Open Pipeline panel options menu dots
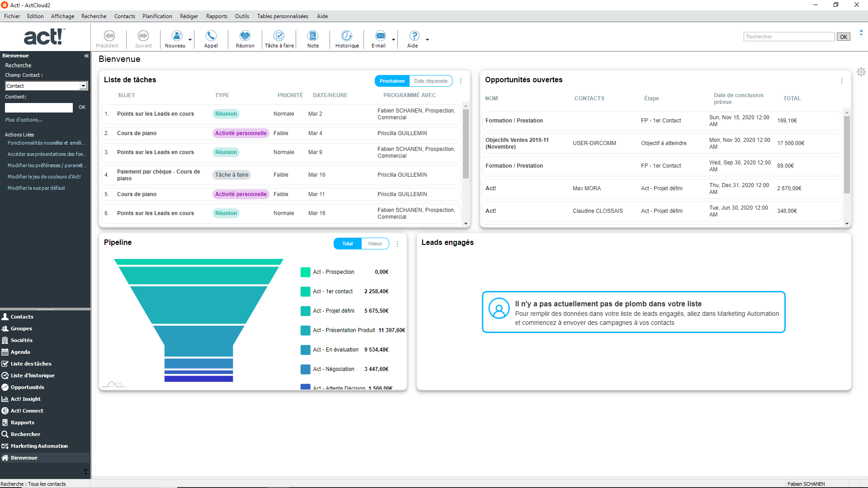Viewport: 868px width, 488px height. (x=397, y=244)
